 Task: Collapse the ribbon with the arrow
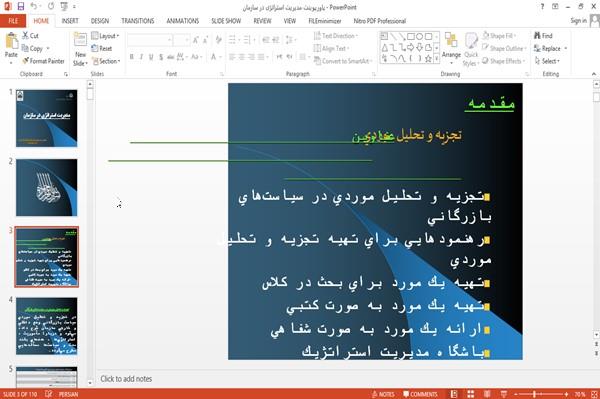click(x=594, y=74)
